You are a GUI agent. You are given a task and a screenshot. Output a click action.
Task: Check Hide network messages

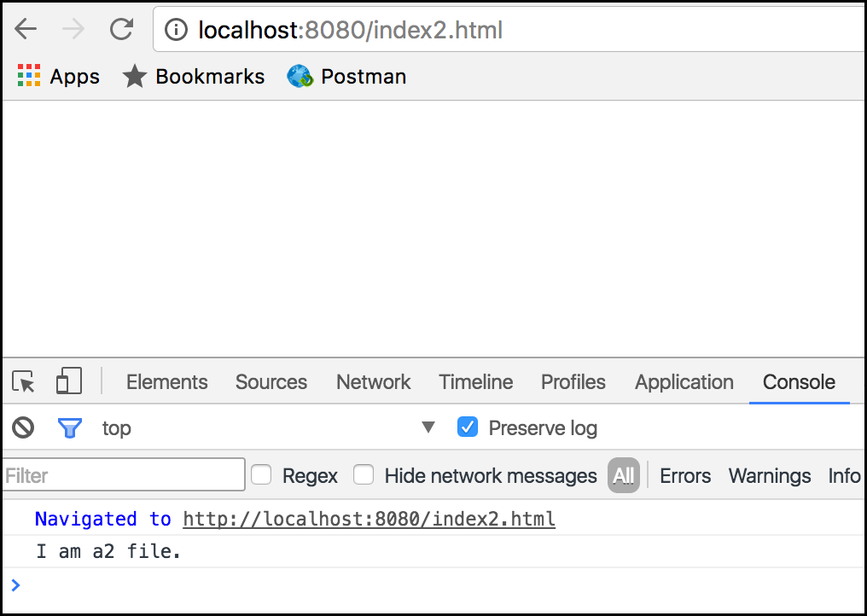pos(364,475)
